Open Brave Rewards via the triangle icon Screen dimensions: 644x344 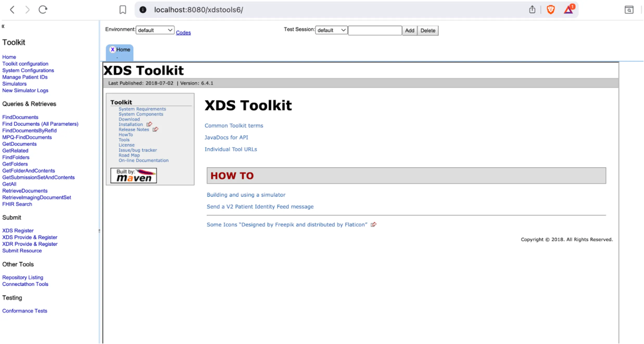click(x=568, y=10)
